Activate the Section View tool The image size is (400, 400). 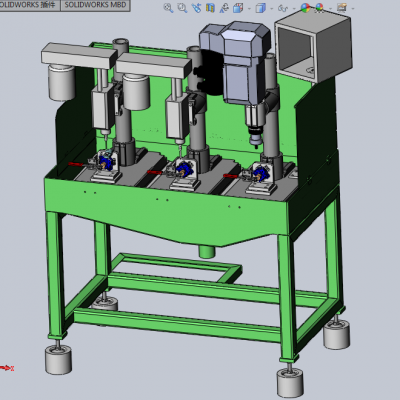click(x=210, y=8)
